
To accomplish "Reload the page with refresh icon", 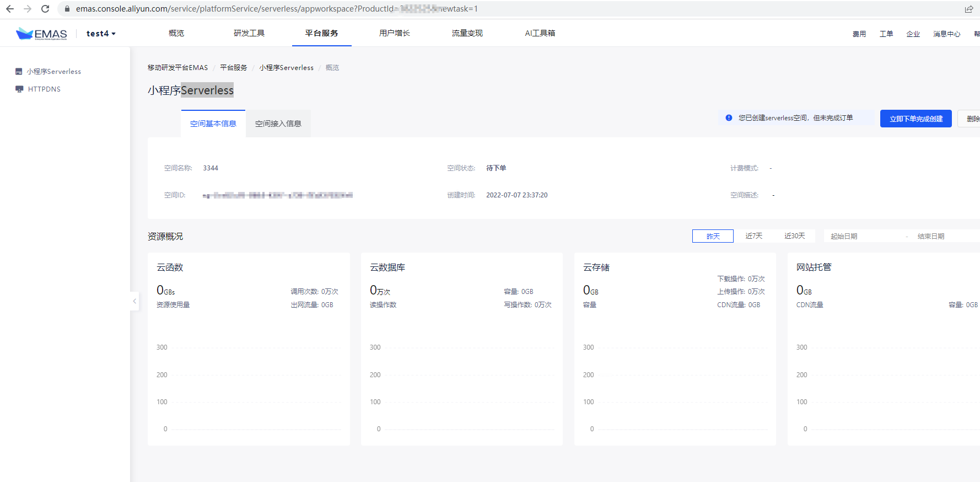I will coord(45,9).
